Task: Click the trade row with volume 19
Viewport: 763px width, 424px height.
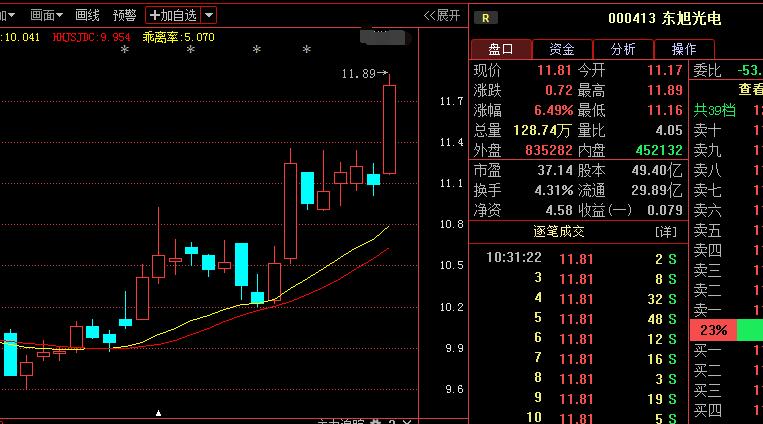Action: tap(579, 399)
